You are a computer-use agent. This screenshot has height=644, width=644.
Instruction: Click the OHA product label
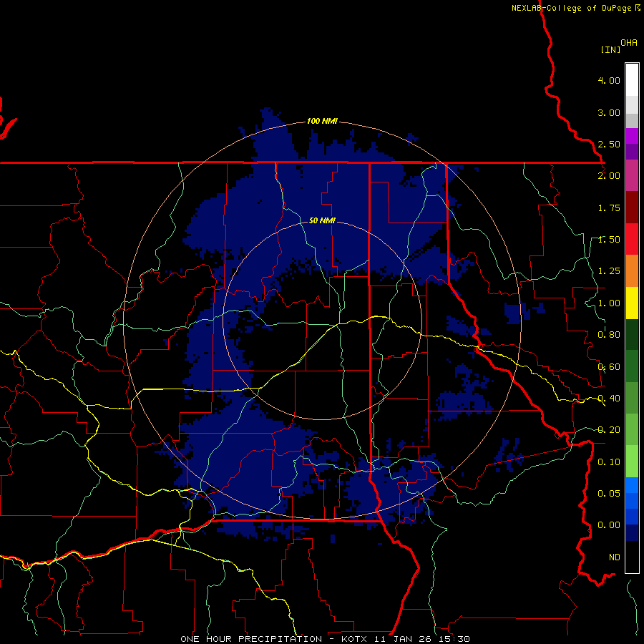(x=629, y=43)
